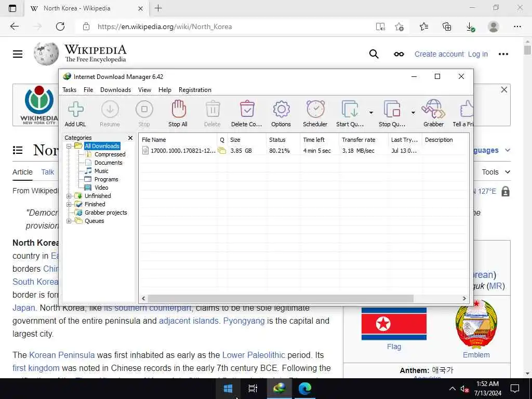Click the Tell a Friend icon
The image size is (532, 399).
(x=463, y=114)
